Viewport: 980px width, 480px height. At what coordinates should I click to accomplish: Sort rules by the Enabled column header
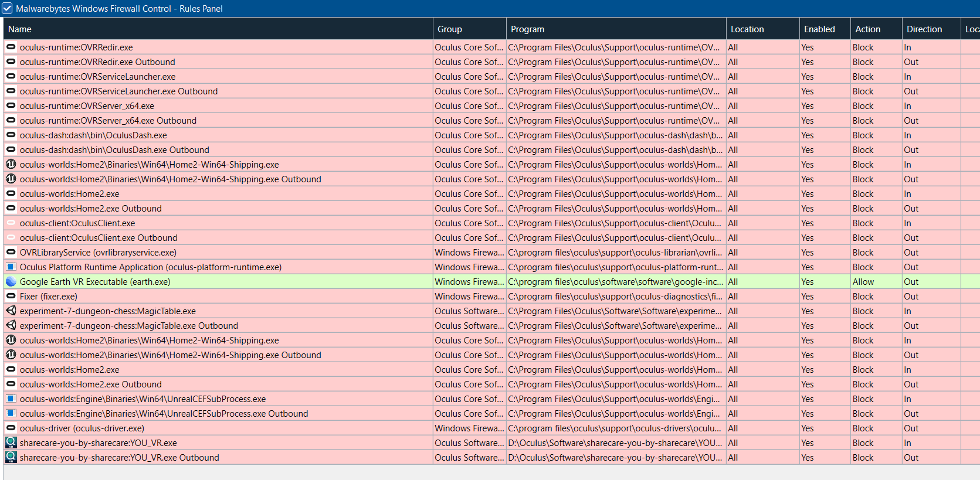coord(825,29)
